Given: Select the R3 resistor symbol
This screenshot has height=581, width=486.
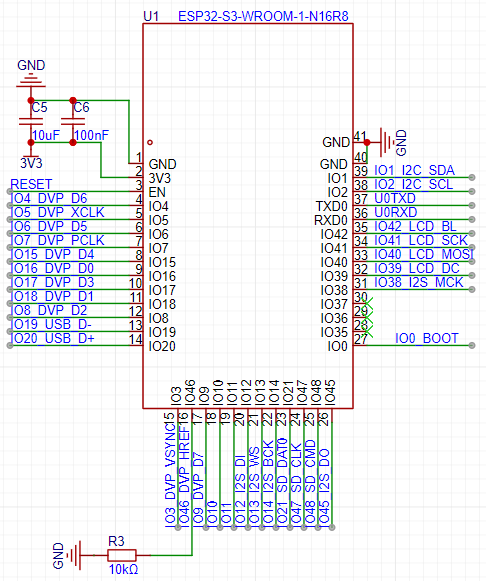Looking at the screenshot, I should [x=122, y=555].
